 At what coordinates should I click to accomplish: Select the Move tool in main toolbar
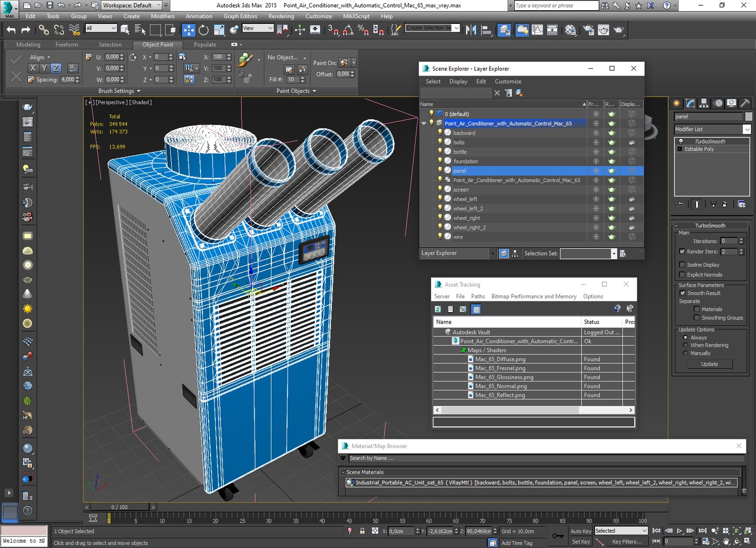click(188, 30)
